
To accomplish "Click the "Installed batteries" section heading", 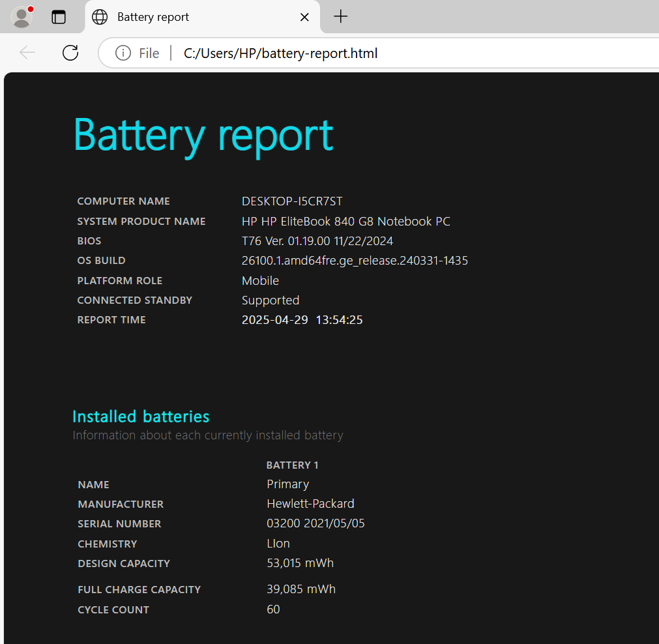I will click(141, 417).
